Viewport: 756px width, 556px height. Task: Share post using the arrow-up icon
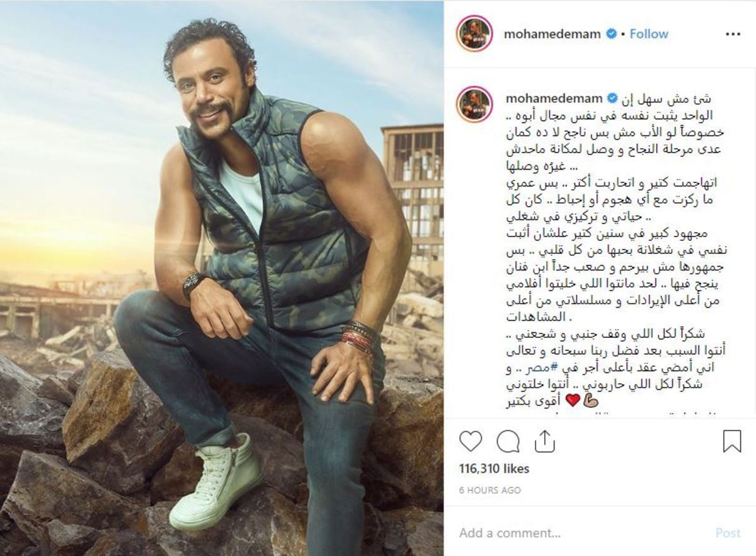pyautogui.click(x=544, y=441)
